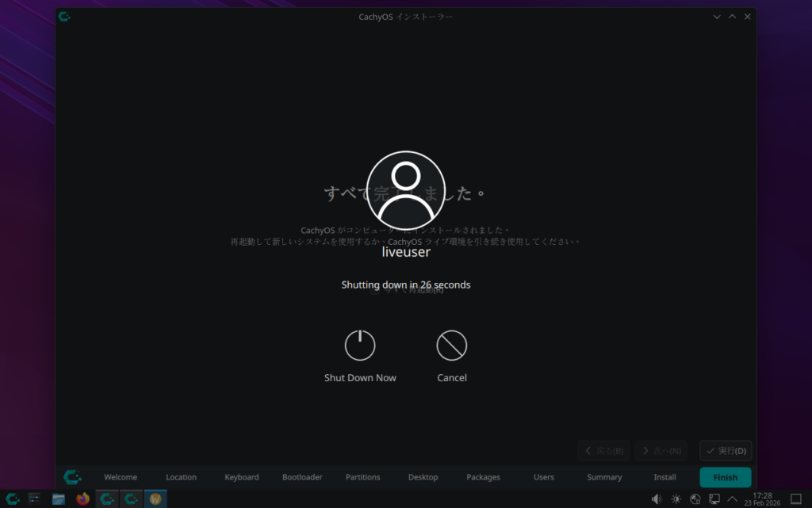Screen dimensions: 812x508
Task: Click the yellow W taskbar icon
Action: [155, 498]
